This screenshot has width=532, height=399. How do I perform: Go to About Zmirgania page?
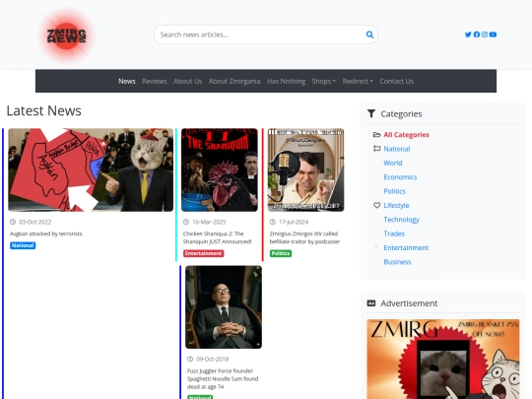(x=234, y=81)
